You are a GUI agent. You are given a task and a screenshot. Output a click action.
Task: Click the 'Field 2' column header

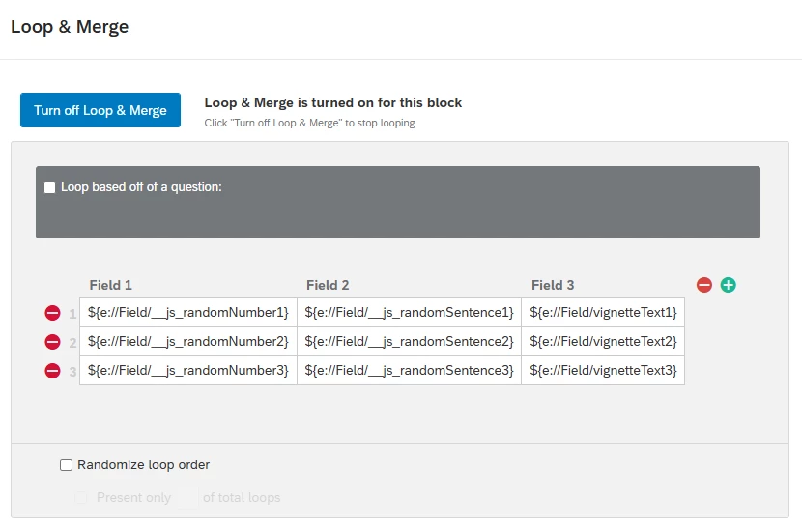tap(328, 285)
